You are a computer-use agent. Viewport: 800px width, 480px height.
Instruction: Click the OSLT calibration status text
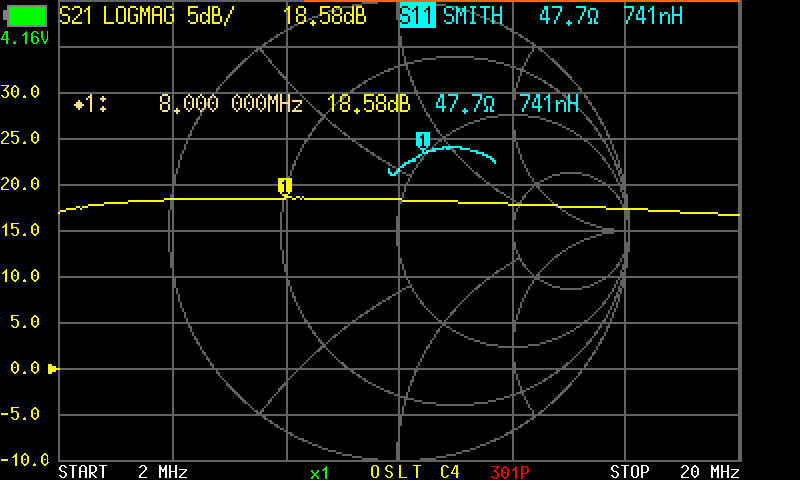coord(396,472)
